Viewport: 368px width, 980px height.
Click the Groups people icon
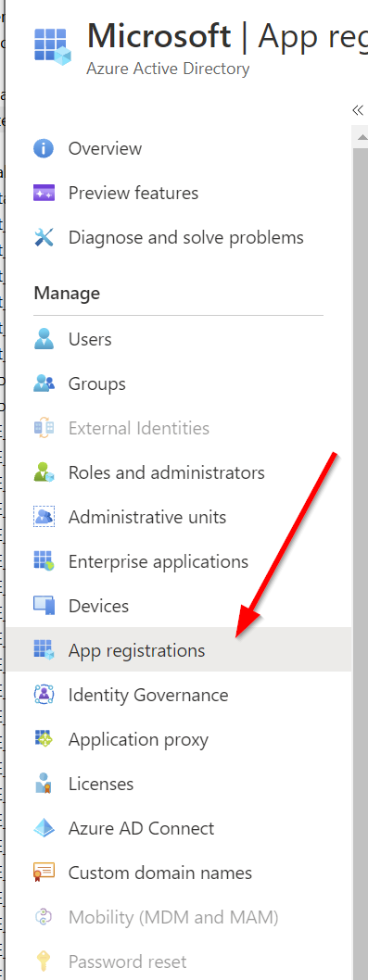click(44, 383)
